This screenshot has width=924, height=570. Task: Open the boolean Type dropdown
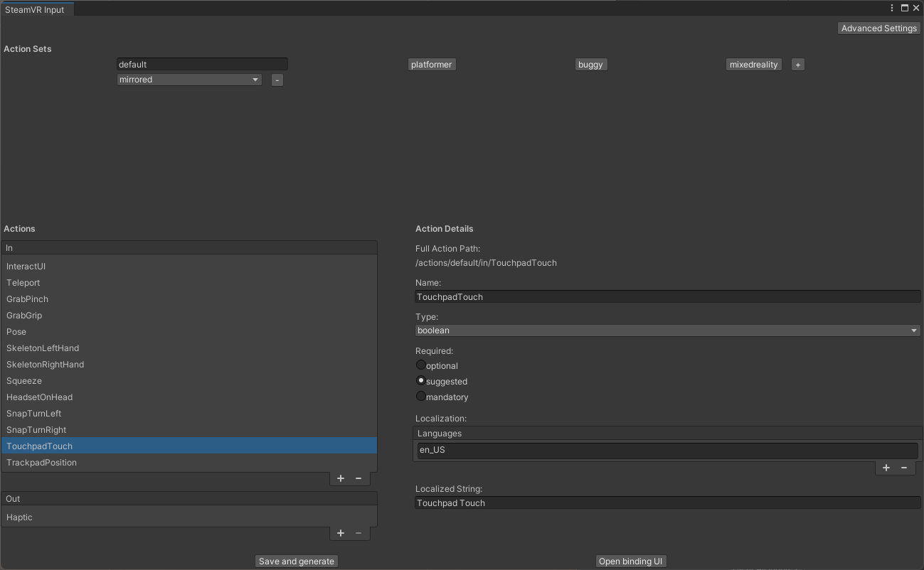(x=668, y=330)
